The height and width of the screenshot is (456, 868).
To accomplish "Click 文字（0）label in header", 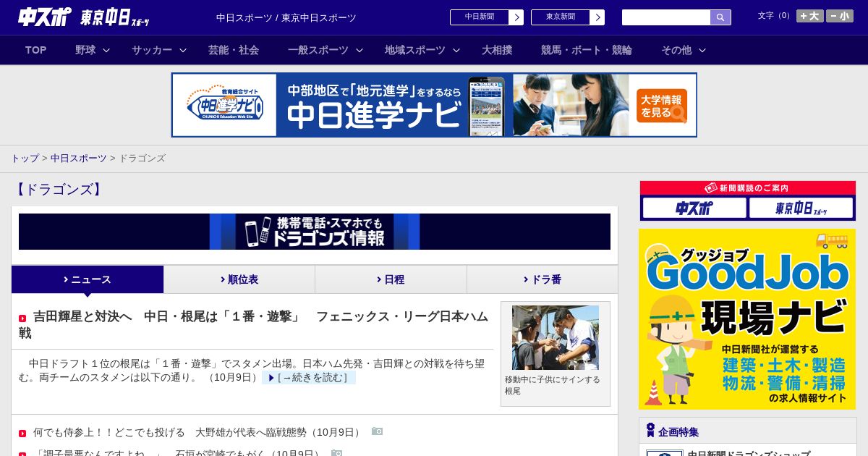I will [x=774, y=16].
